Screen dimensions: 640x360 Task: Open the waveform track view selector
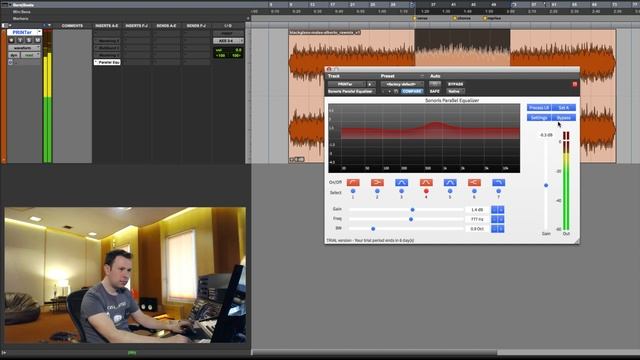[24, 48]
